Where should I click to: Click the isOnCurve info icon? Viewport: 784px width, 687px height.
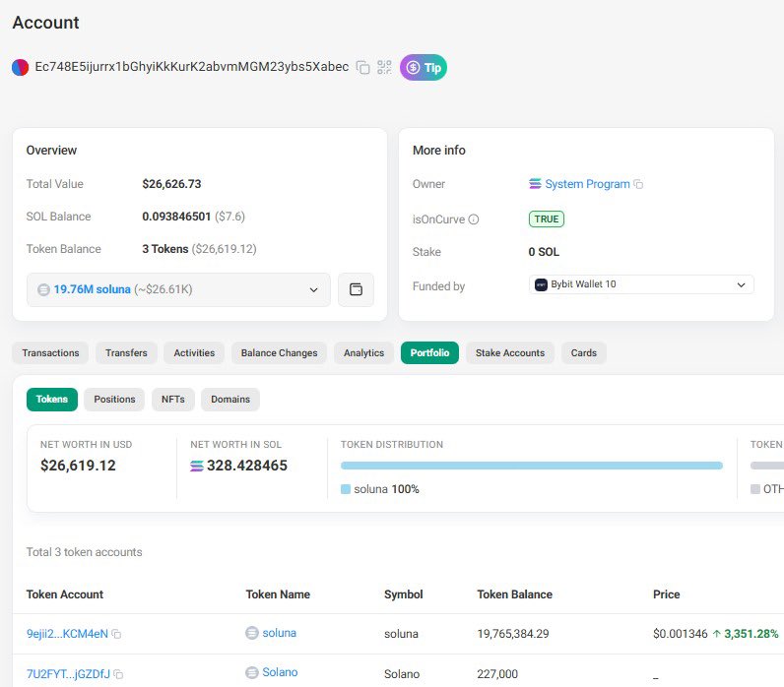coord(474,219)
